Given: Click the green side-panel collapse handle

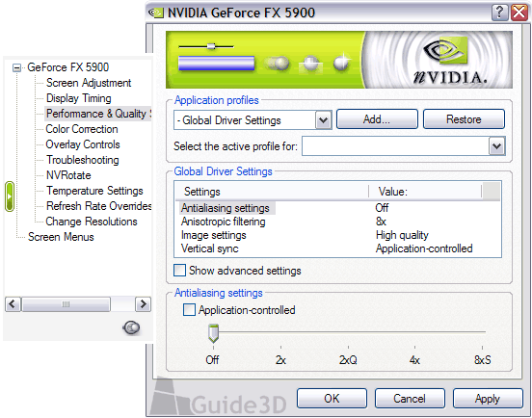Looking at the screenshot, I should (x=10, y=196).
